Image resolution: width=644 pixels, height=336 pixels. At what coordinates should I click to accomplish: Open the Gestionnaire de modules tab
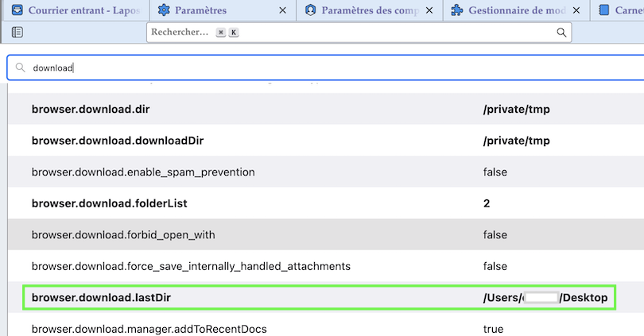click(x=517, y=10)
